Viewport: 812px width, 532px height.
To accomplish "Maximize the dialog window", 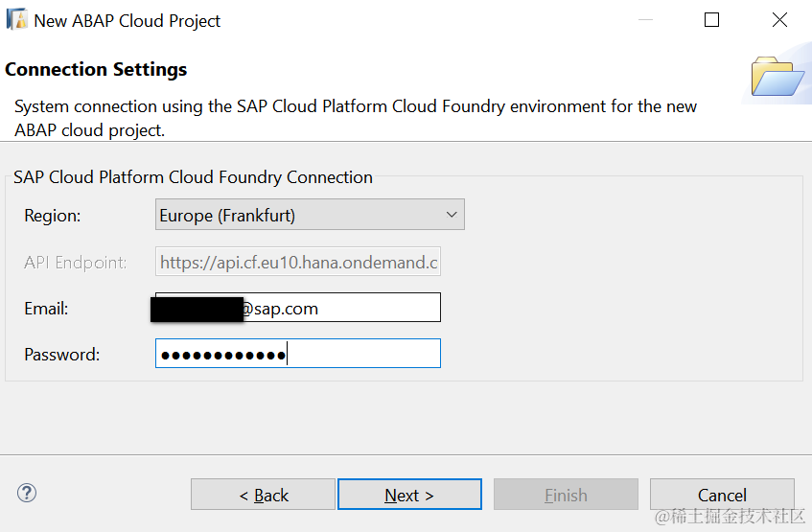I will [711, 20].
